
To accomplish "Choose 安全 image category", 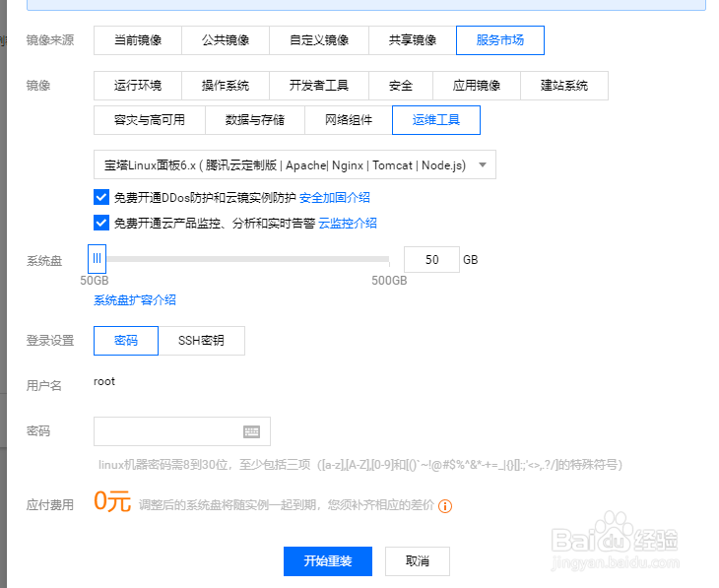I will pos(401,86).
